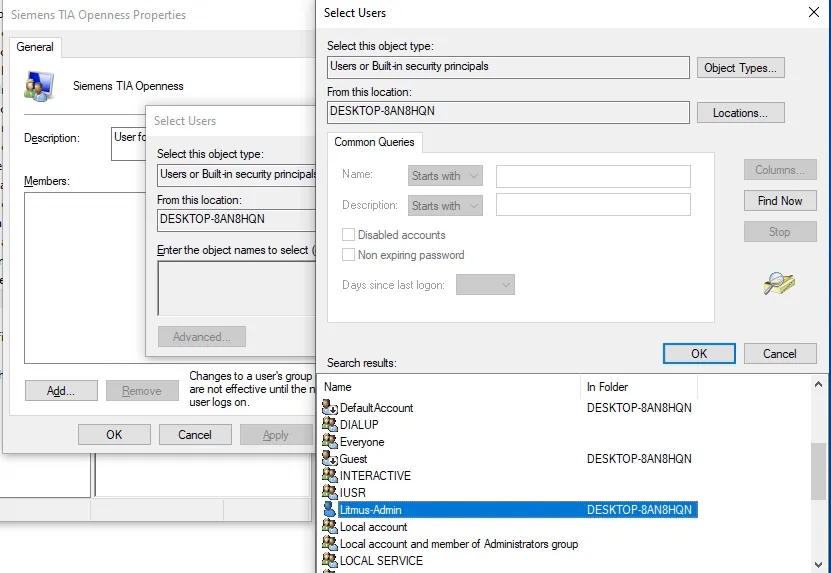Click icon for Local account Administrators member
This screenshot has height=573, width=831.
pyautogui.click(x=330, y=543)
